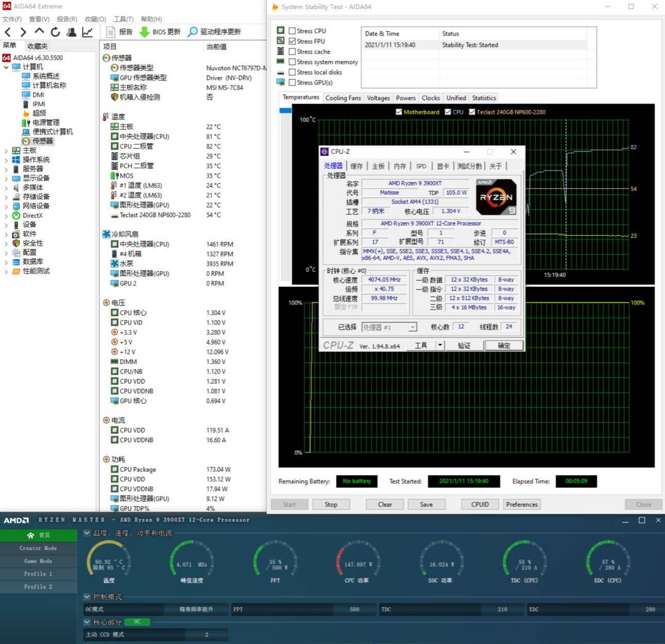Open the 工具(T) menu in AIDA64
The height and width of the screenshot is (644, 665).
pos(123,19)
